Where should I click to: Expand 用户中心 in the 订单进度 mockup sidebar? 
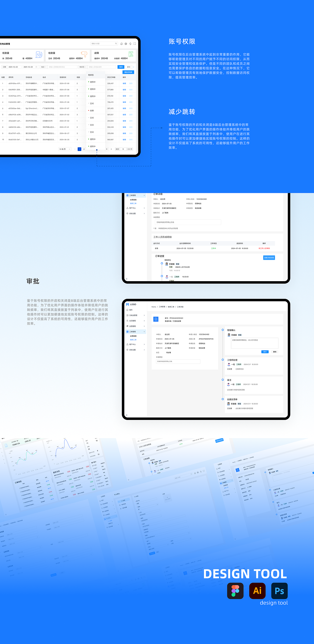coord(144,208)
